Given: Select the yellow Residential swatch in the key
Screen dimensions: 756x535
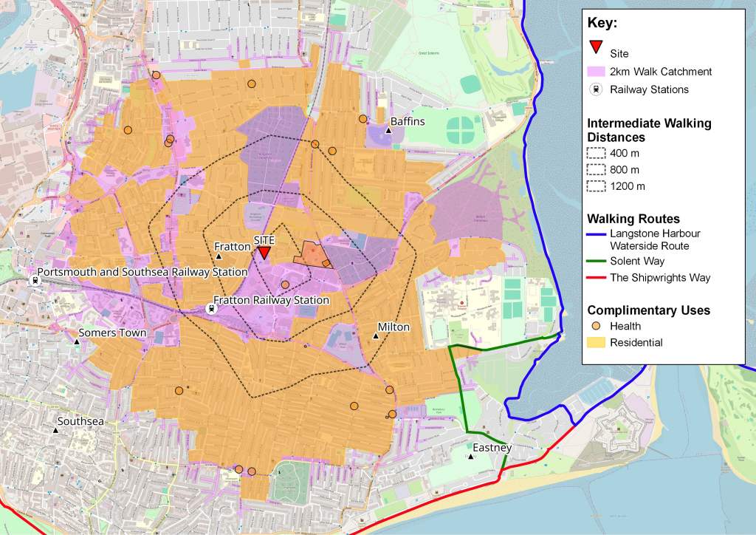Looking at the screenshot, I should pos(596,342).
